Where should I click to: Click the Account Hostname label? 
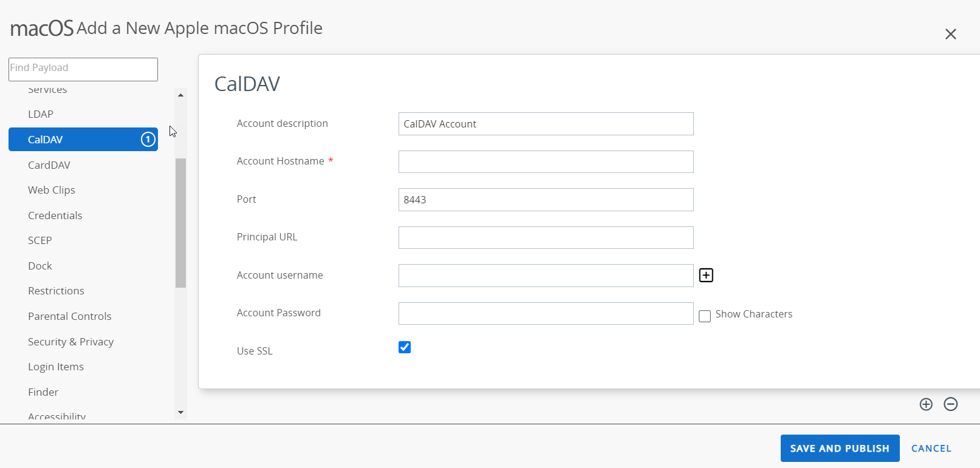pyautogui.click(x=281, y=161)
